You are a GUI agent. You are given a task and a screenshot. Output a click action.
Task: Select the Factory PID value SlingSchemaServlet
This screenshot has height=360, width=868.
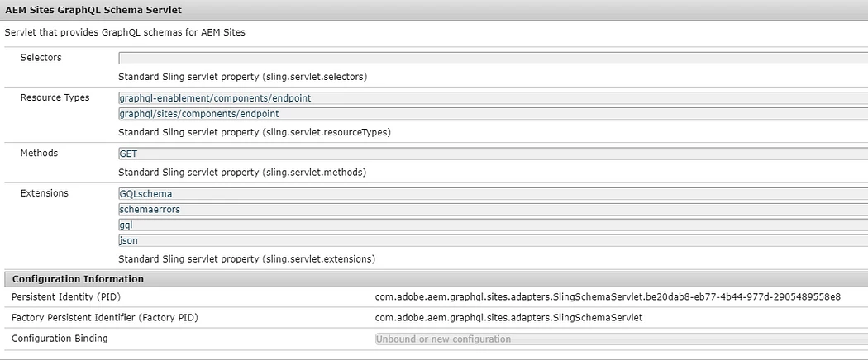tap(508, 318)
